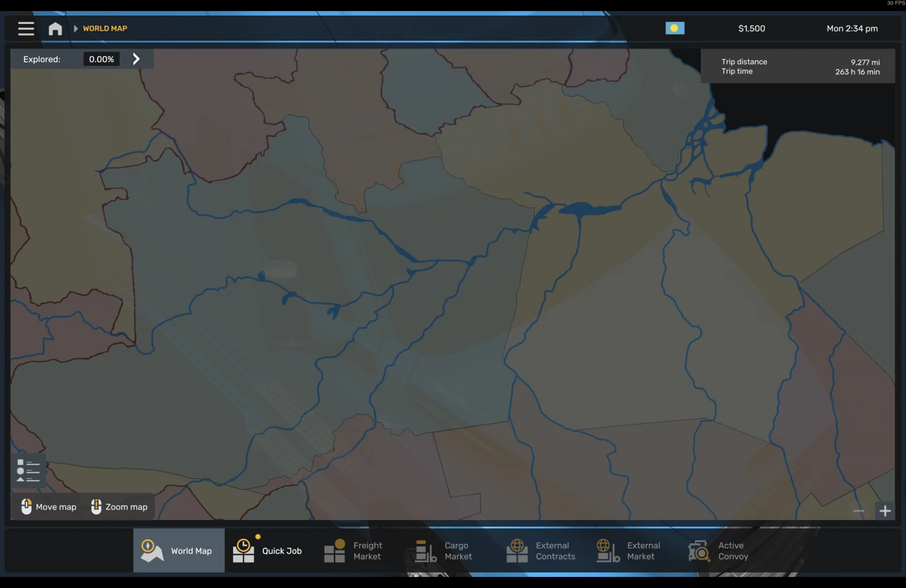Screen dimensions: 906x588
Task: Click the $1,500 money balance
Action: coord(751,28)
